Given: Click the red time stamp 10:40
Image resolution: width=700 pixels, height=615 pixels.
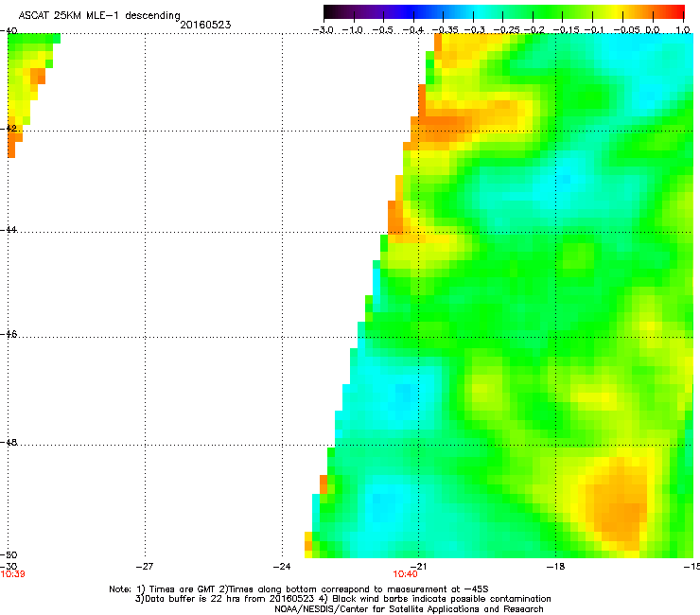Looking at the screenshot, I should (x=406, y=574).
